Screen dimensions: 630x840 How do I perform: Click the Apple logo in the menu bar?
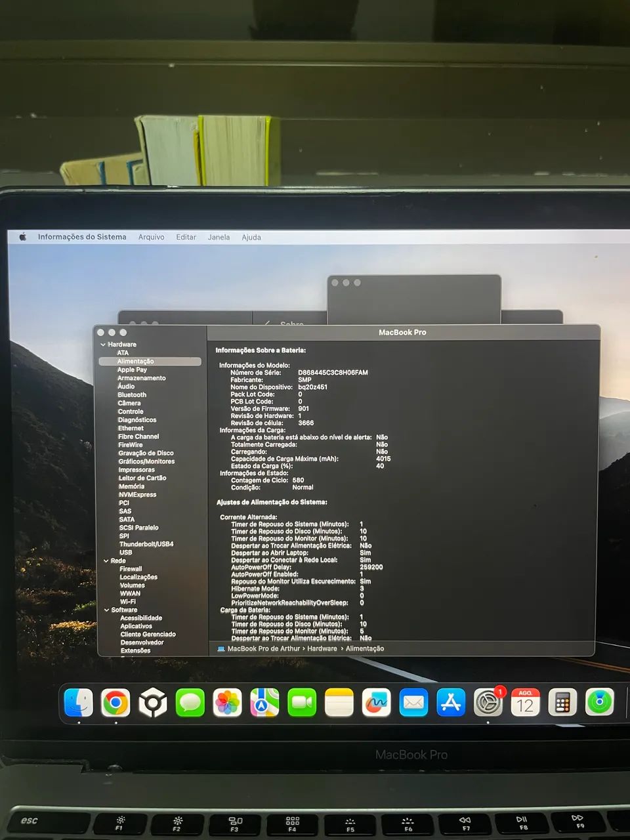point(22,237)
